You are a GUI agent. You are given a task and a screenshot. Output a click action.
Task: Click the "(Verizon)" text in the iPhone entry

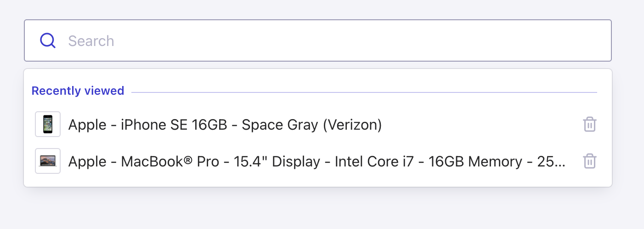coord(352,125)
